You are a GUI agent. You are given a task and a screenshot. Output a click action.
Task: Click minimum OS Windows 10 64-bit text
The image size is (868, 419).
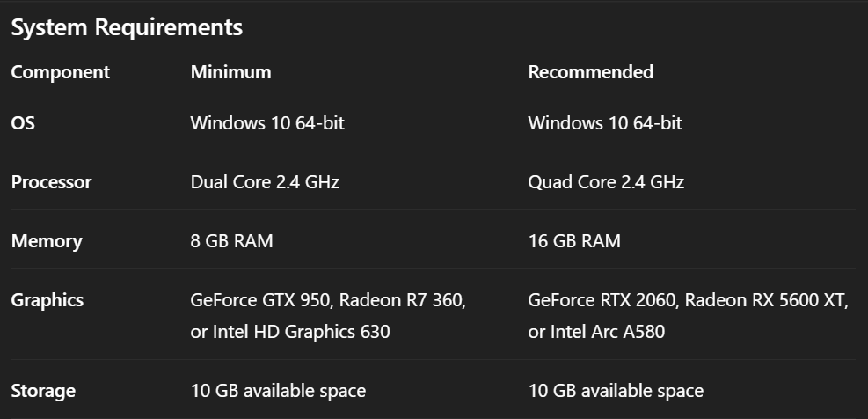267,123
